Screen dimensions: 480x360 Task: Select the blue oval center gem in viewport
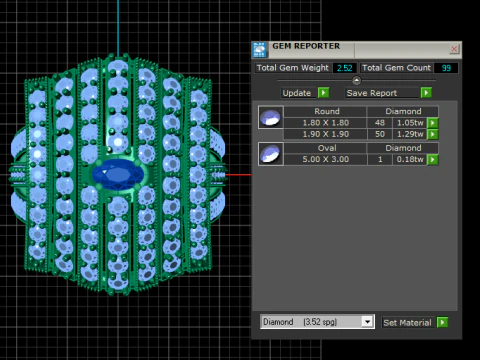coord(118,174)
